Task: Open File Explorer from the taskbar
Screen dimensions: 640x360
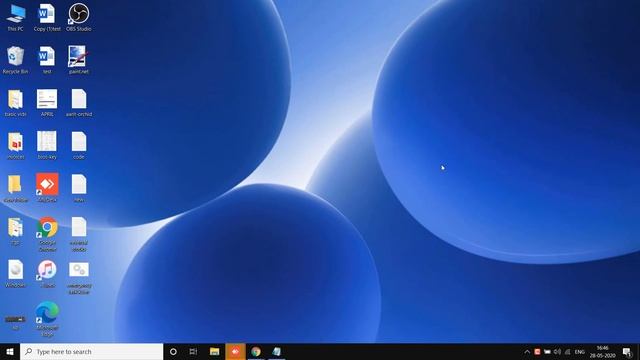Action: click(x=214, y=351)
